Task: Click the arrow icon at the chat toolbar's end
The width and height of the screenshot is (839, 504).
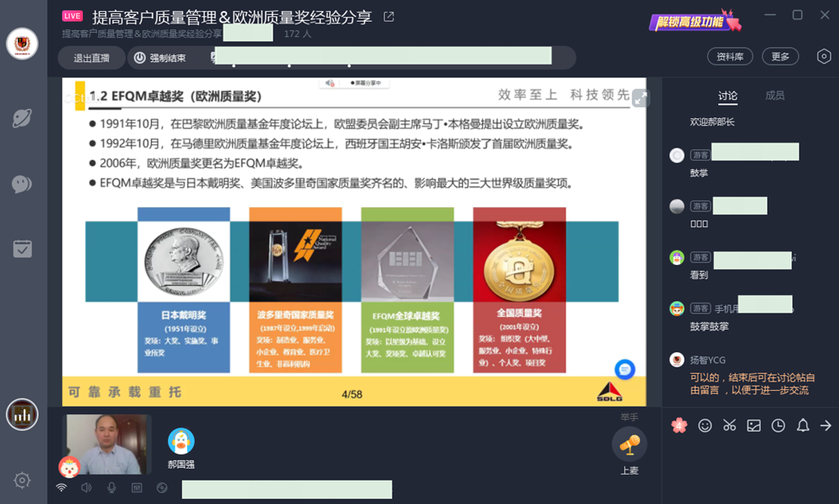Action: pyautogui.click(x=826, y=425)
